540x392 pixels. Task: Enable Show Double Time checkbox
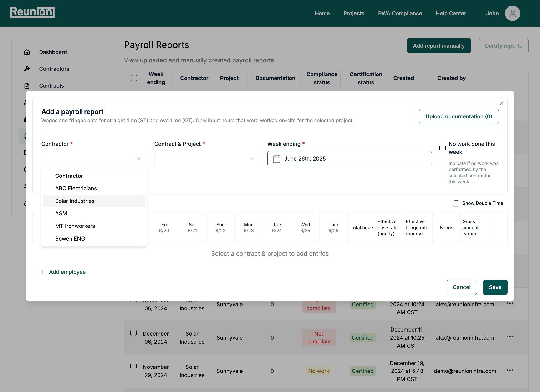click(456, 203)
